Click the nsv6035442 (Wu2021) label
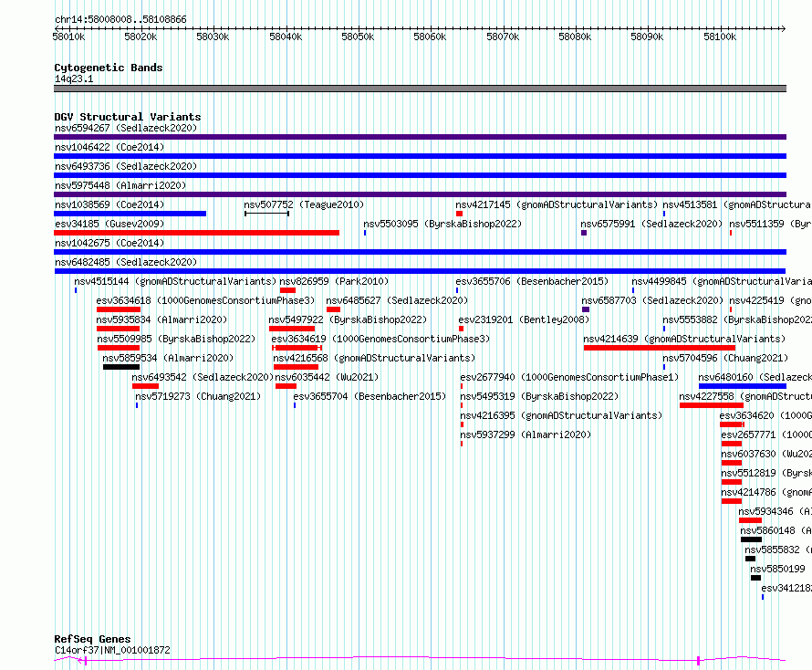 [327, 377]
